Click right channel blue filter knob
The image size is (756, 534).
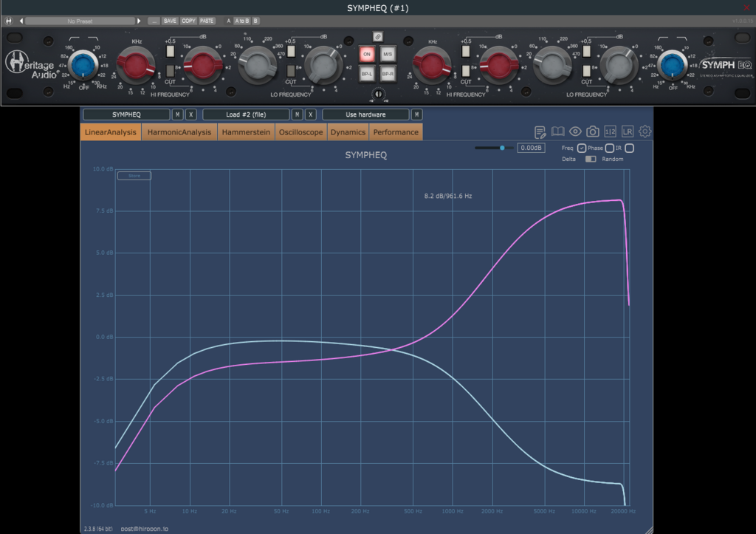(x=673, y=65)
